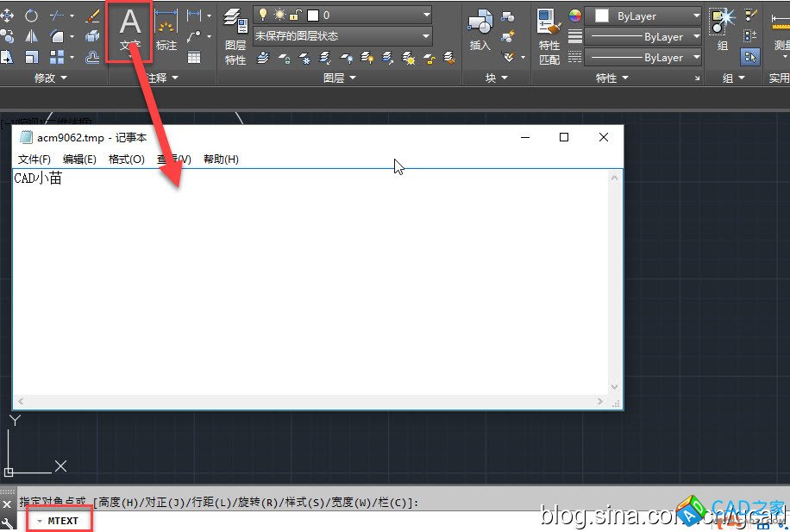
Task: Toggle layer 0 on/off lightbulb
Action: (x=263, y=15)
